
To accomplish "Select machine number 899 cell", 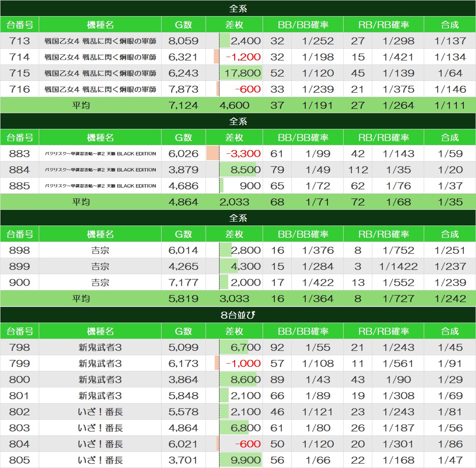I will (20, 266).
